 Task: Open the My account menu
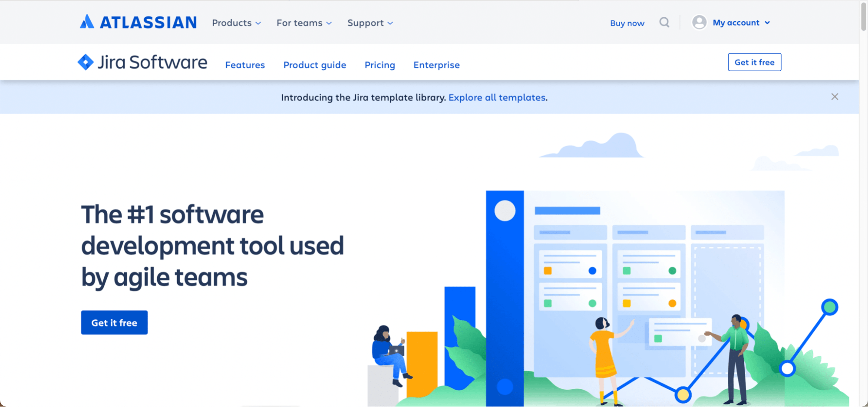point(741,23)
